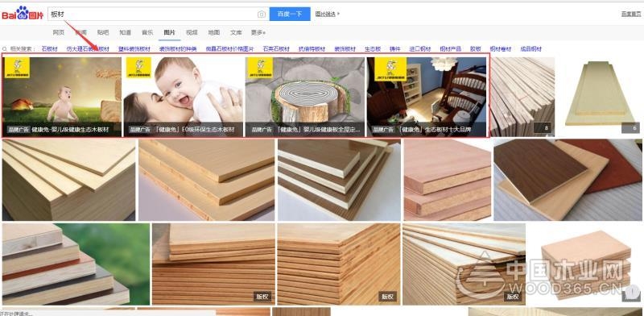The width and height of the screenshot is (644, 316).
Task: Open ad image of nursery with crib
Action: point(427,97)
